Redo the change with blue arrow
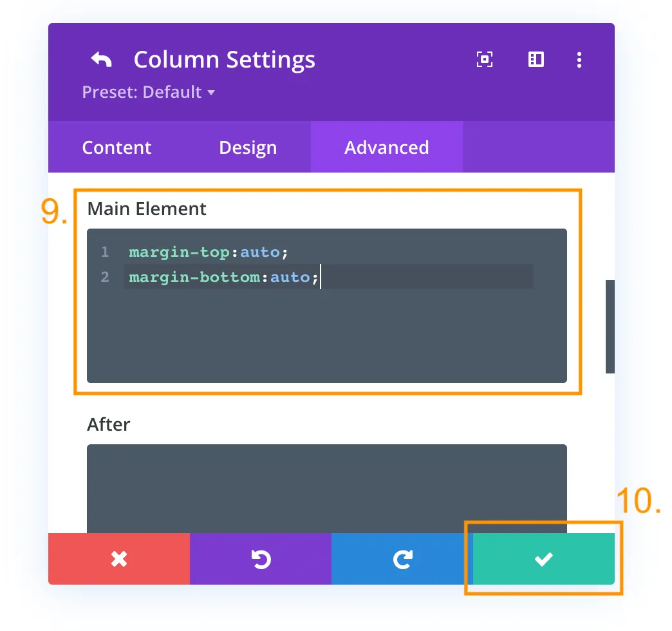Screen dimensions: 672x631 click(402, 559)
